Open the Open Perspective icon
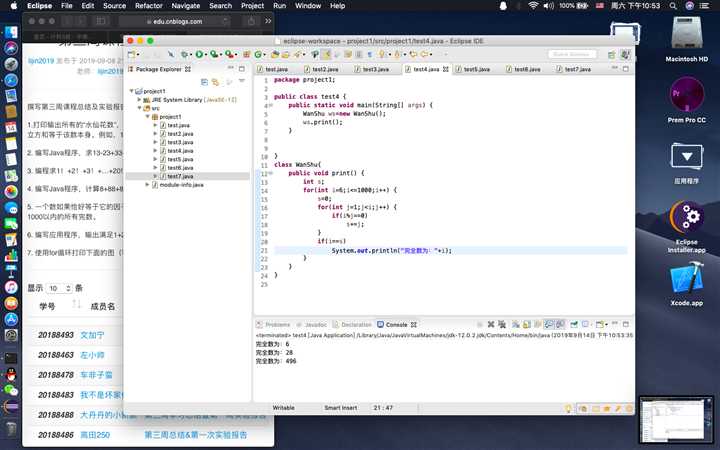Screen dimensions: 720x450 [x=611, y=55]
